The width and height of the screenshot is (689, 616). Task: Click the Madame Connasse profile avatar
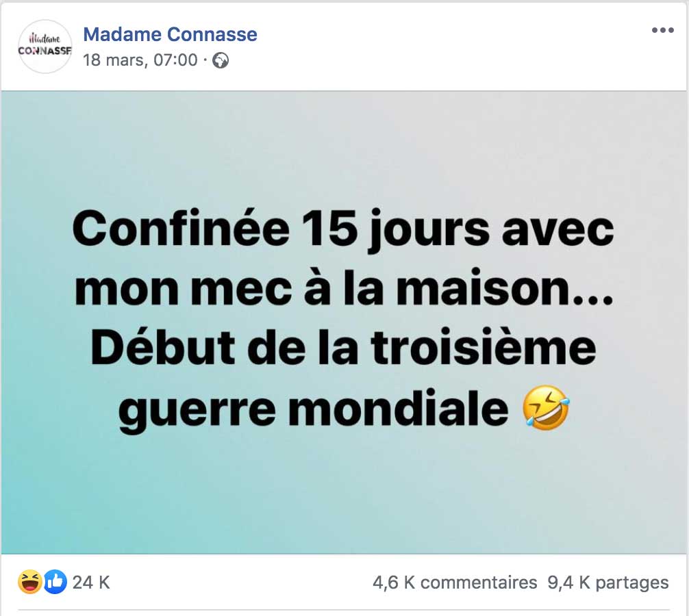[45, 46]
